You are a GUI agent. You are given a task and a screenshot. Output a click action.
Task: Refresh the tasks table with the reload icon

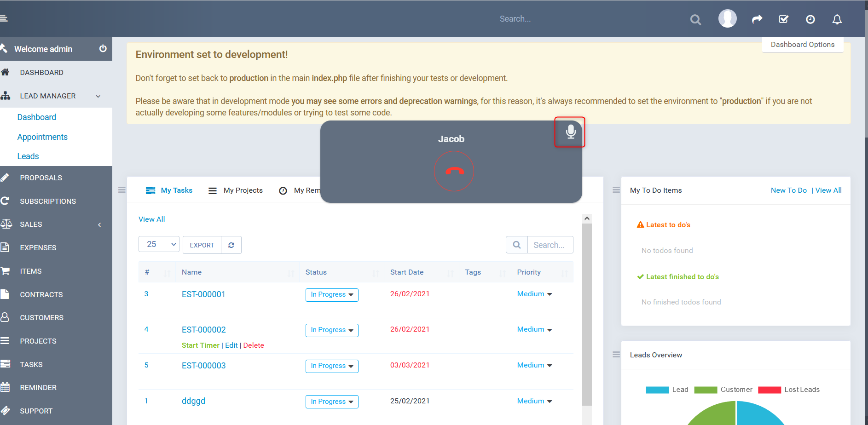coord(231,245)
